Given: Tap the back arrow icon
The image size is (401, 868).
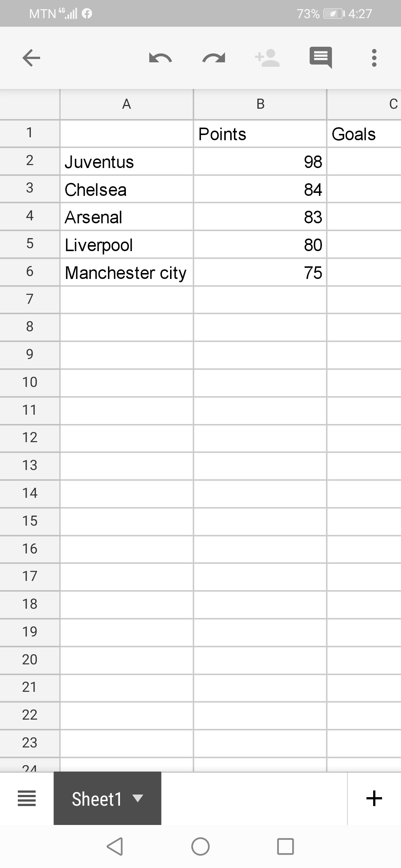Looking at the screenshot, I should coord(31,58).
